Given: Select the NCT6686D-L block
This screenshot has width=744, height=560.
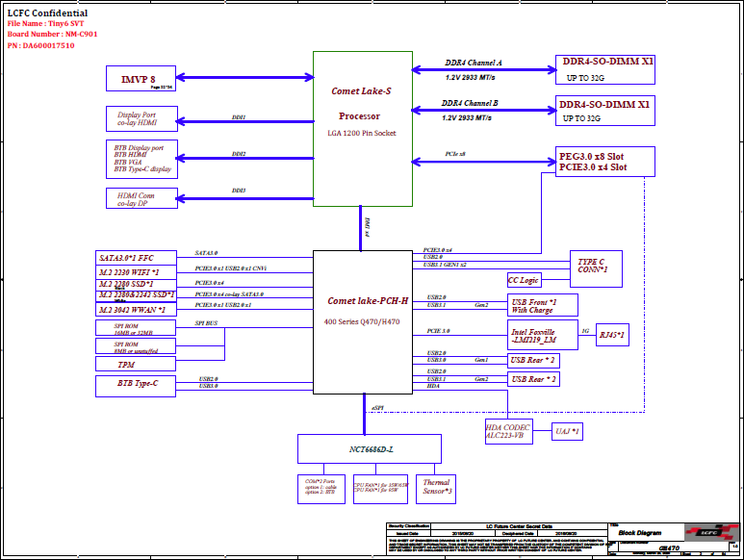Looking at the screenshot, I should 370,448.
